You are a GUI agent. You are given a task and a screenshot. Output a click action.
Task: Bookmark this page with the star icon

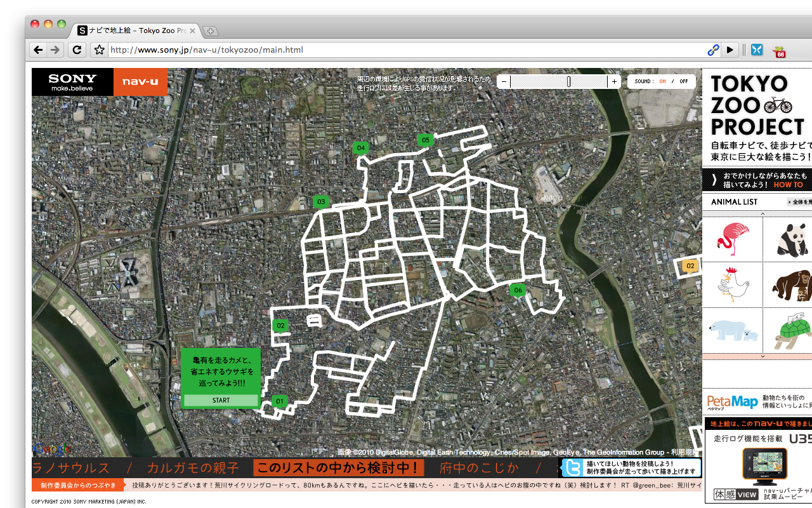tap(99, 50)
